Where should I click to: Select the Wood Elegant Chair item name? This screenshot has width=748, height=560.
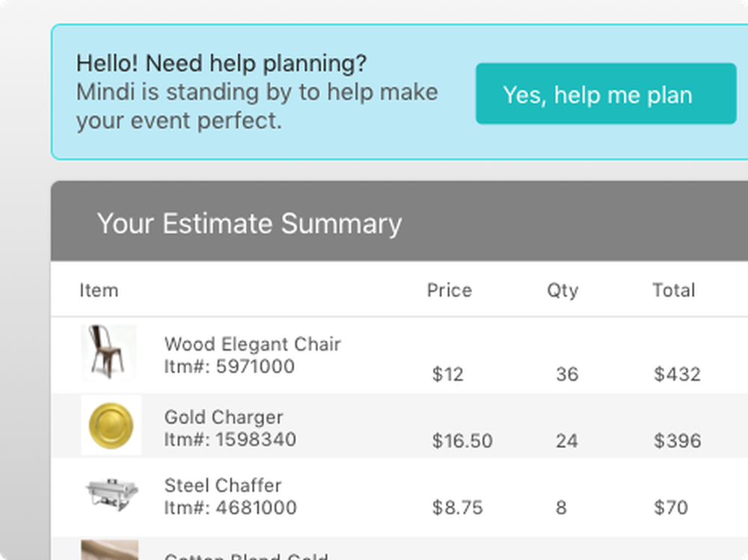click(x=253, y=344)
